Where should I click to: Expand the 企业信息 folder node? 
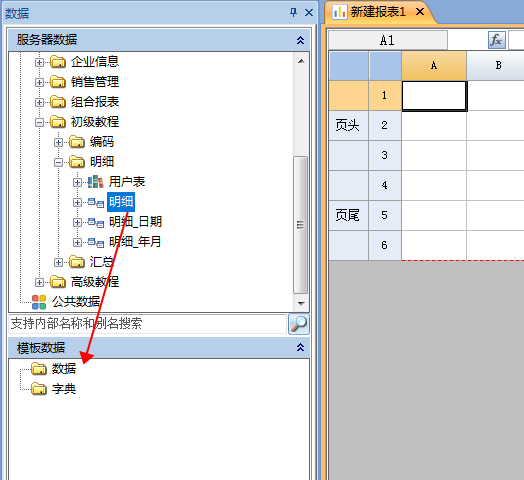pyautogui.click(x=39, y=62)
